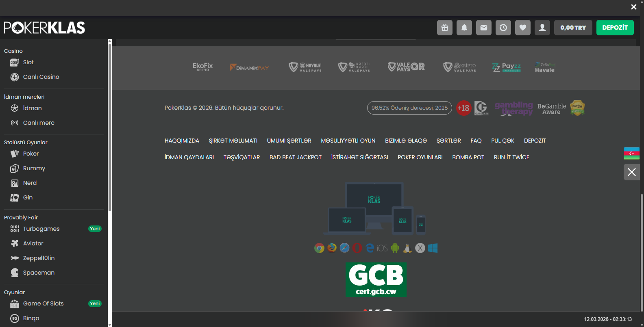Click the +18 age restriction badge

pyautogui.click(x=463, y=108)
